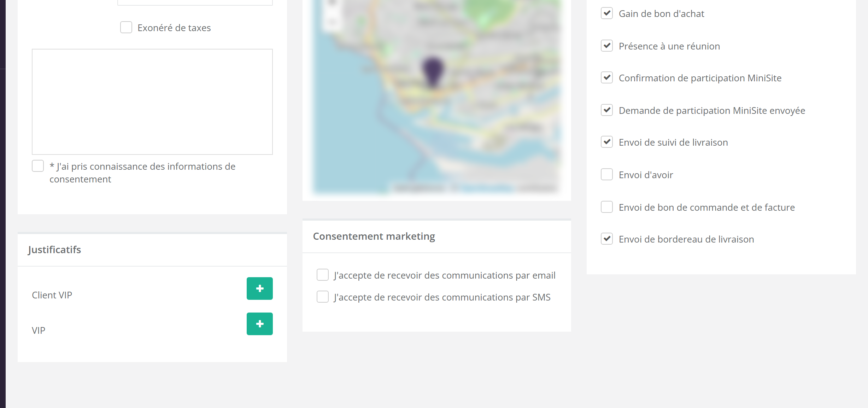Uncheck Demande de participation MiniSite envoyée
This screenshot has height=408, width=868.
point(607,110)
